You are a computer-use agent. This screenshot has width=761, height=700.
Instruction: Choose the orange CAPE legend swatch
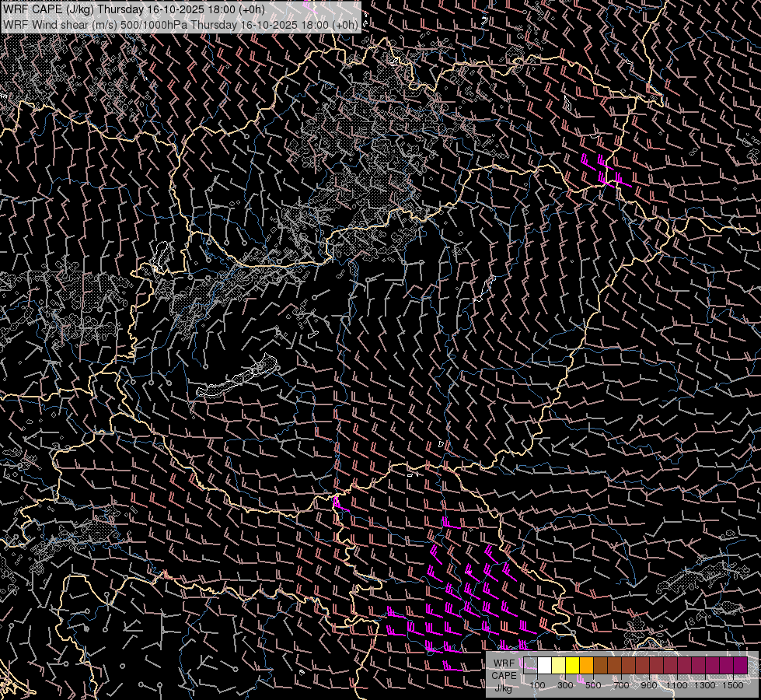586,665
